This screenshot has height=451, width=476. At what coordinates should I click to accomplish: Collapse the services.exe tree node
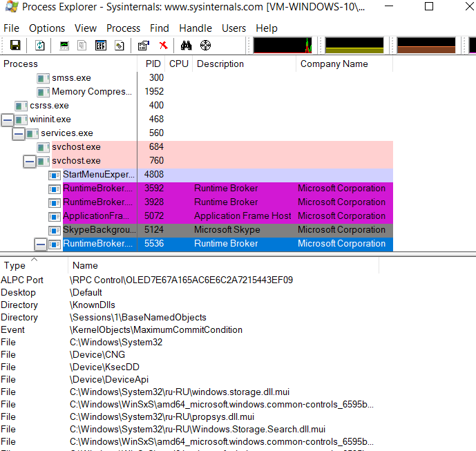tap(19, 134)
